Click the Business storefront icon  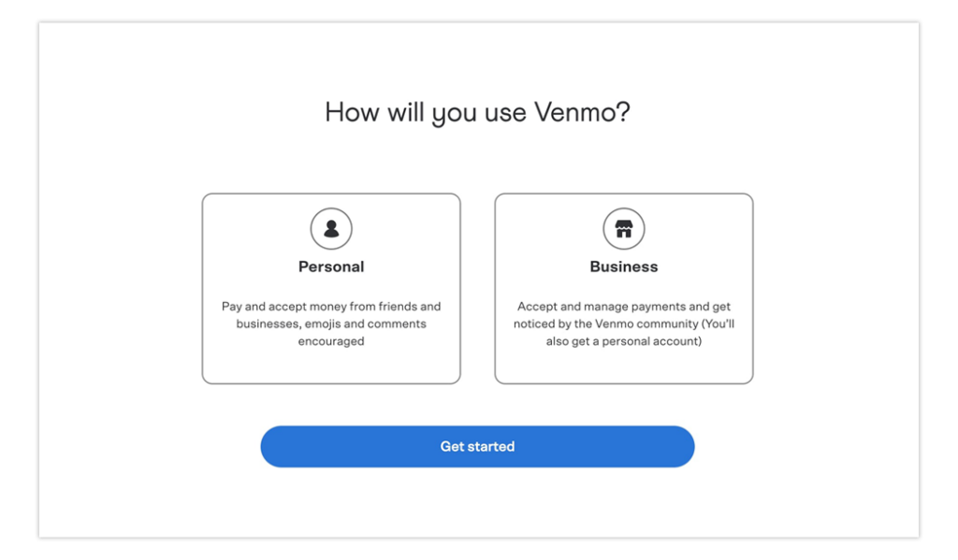[624, 228]
